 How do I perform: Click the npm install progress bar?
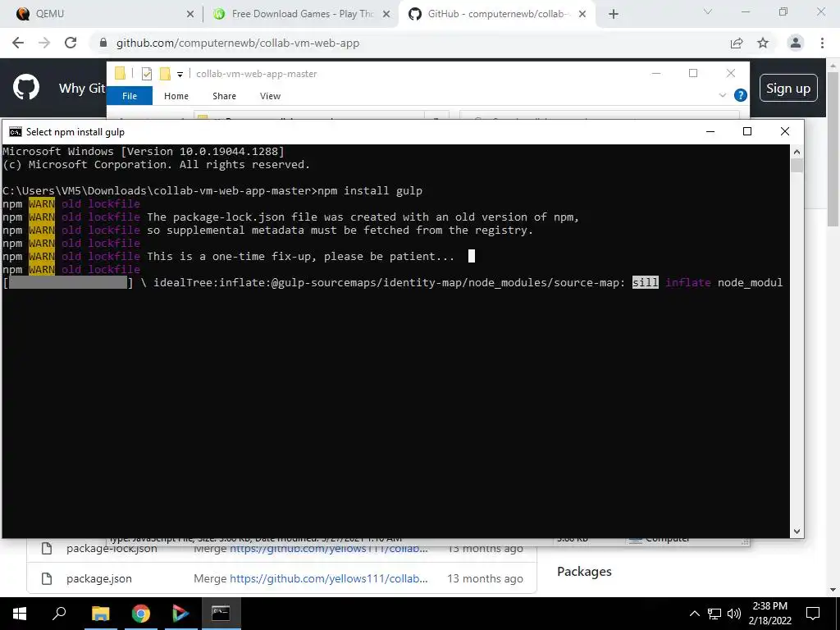point(68,282)
